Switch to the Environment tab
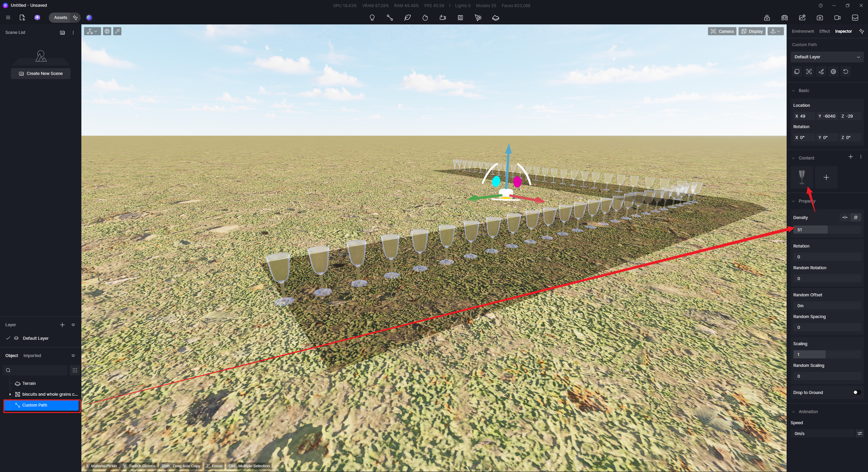 (803, 31)
